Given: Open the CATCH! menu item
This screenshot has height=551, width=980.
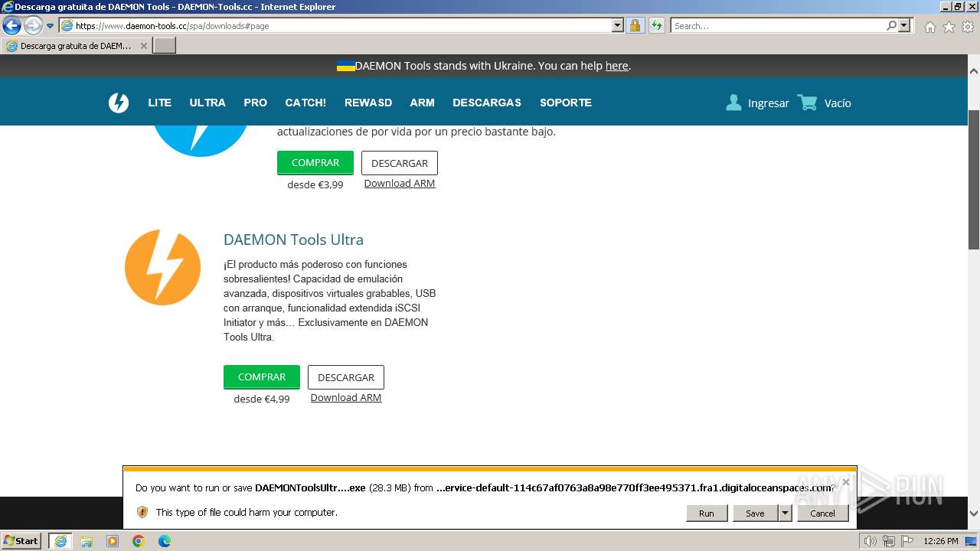Looking at the screenshot, I should (x=305, y=103).
